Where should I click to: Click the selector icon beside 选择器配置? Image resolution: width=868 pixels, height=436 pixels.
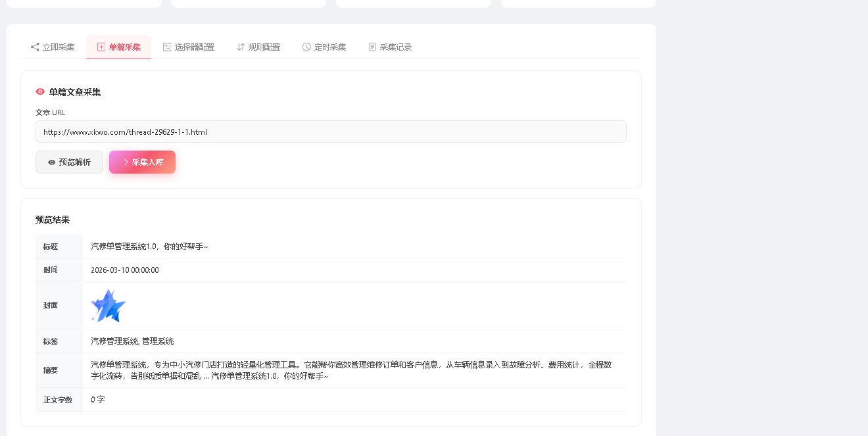click(x=167, y=47)
